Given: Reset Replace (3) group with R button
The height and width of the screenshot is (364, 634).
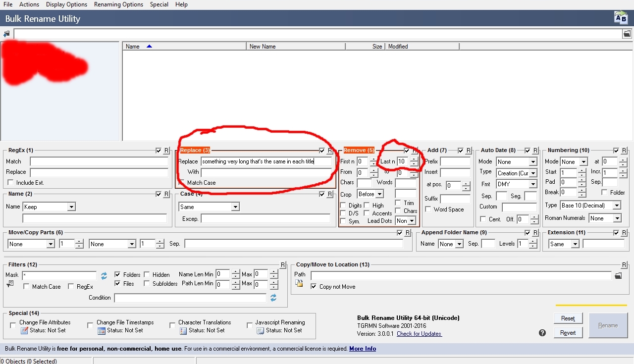Looking at the screenshot, I should [330, 151].
